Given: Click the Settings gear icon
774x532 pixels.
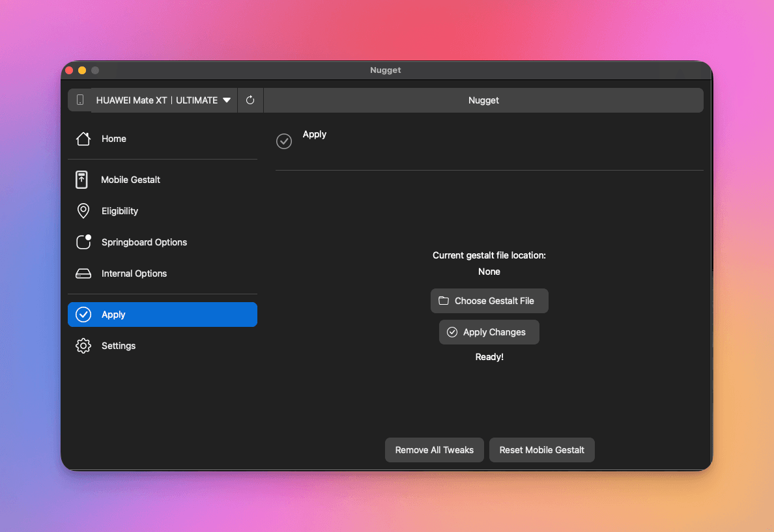Looking at the screenshot, I should pos(83,346).
